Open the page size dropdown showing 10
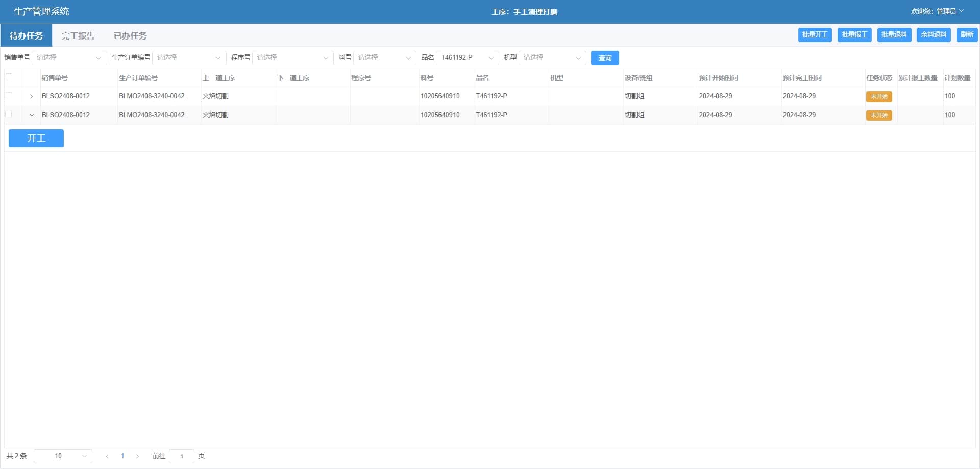Screen dimensions: 980x469 [x=63, y=456]
